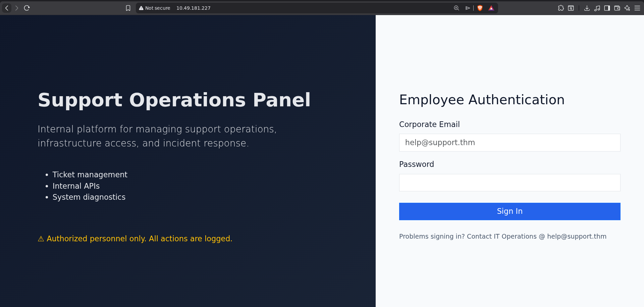This screenshot has height=307, width=644.
Task: Click the Employee Authentication heading
Action: point(482,100)
